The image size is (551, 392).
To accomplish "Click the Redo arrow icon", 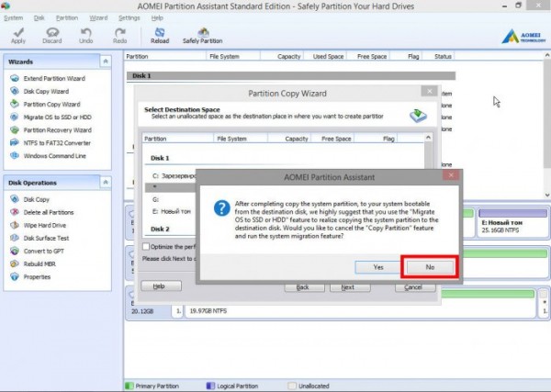I will [120, 32].
